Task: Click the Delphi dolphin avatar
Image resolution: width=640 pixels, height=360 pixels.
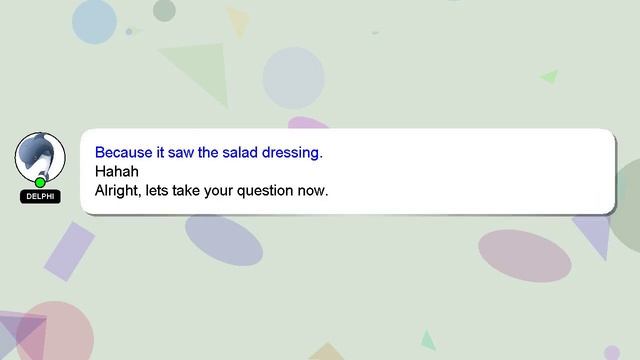Action: pos(40,157)
